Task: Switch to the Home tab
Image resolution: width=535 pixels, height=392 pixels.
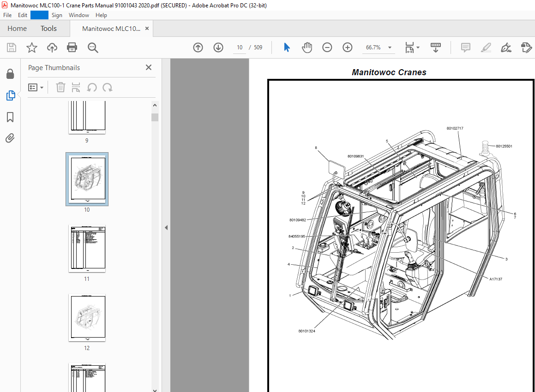Action: (x=17, y=29)
